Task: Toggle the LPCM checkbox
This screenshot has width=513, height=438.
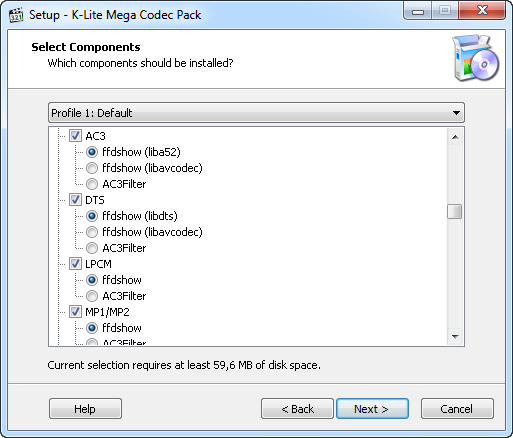Action: pyautogui.click(x=75, y=264)
